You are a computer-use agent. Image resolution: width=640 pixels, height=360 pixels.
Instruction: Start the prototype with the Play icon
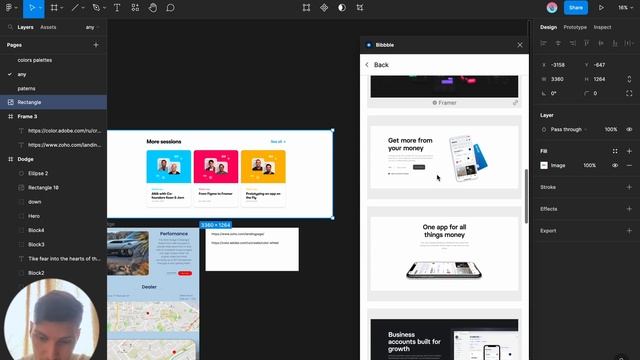601,8
